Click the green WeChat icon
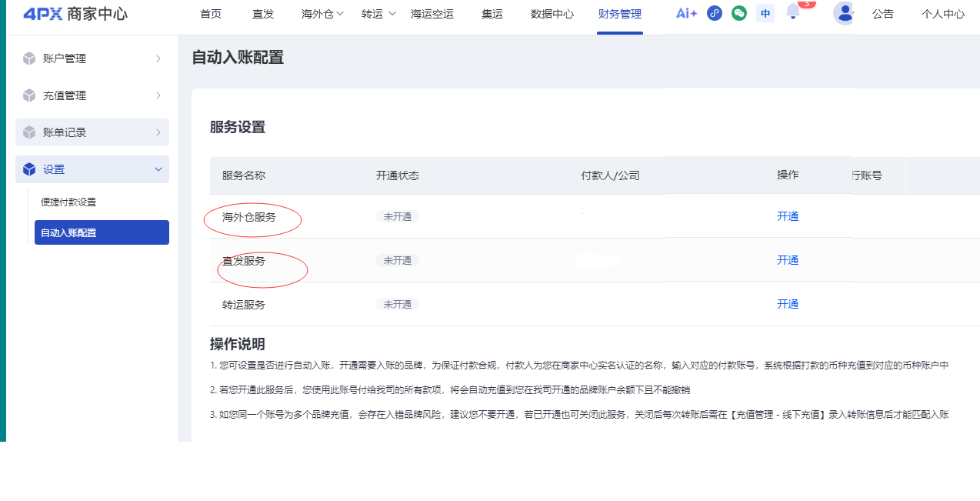 pyautogui.click(x=739, y=13)
